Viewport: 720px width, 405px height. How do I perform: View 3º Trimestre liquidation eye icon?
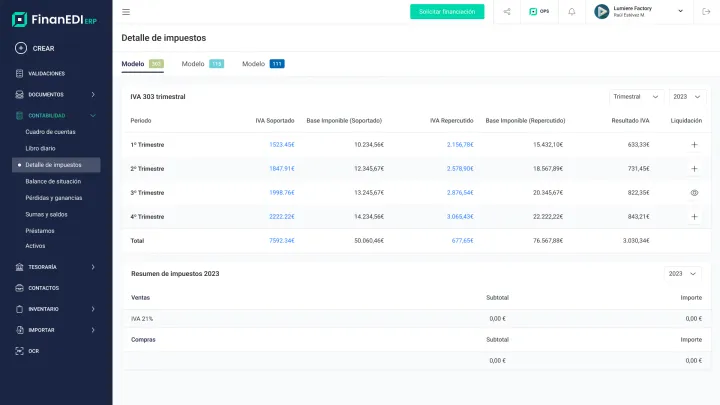[694, 192]
